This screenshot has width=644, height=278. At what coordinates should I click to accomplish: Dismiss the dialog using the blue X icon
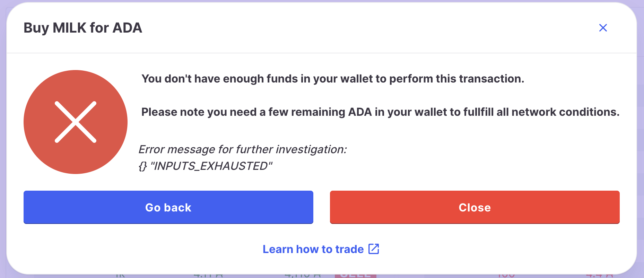pos(603,28)
